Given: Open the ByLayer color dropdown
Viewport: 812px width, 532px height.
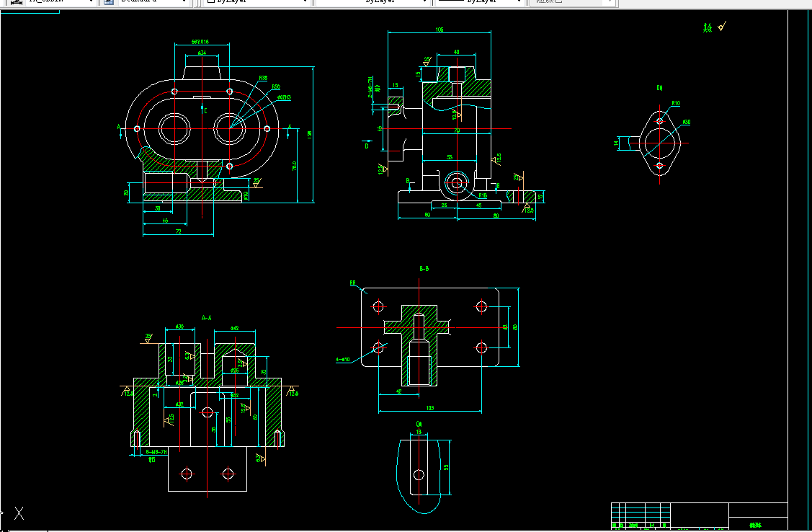Looking at the screenshot, I should point(256,1).
